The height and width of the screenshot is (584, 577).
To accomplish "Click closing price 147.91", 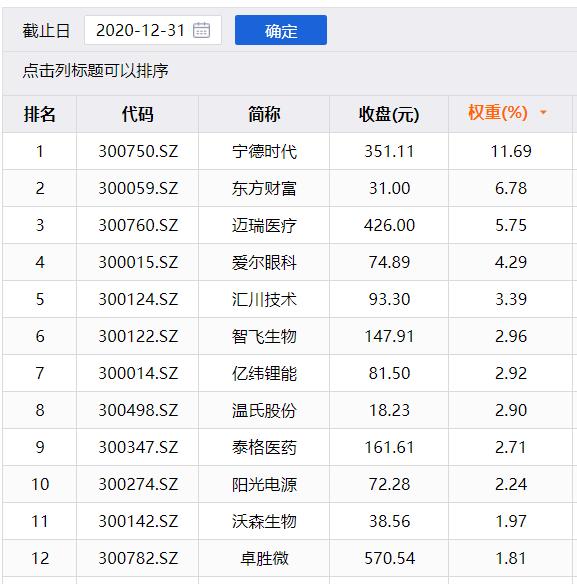I will coord(389,336).
